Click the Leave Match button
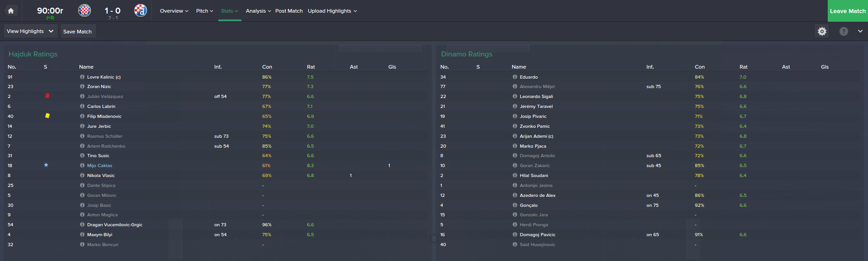This screenshot has width=868, height=261. [x=848, y=11]
